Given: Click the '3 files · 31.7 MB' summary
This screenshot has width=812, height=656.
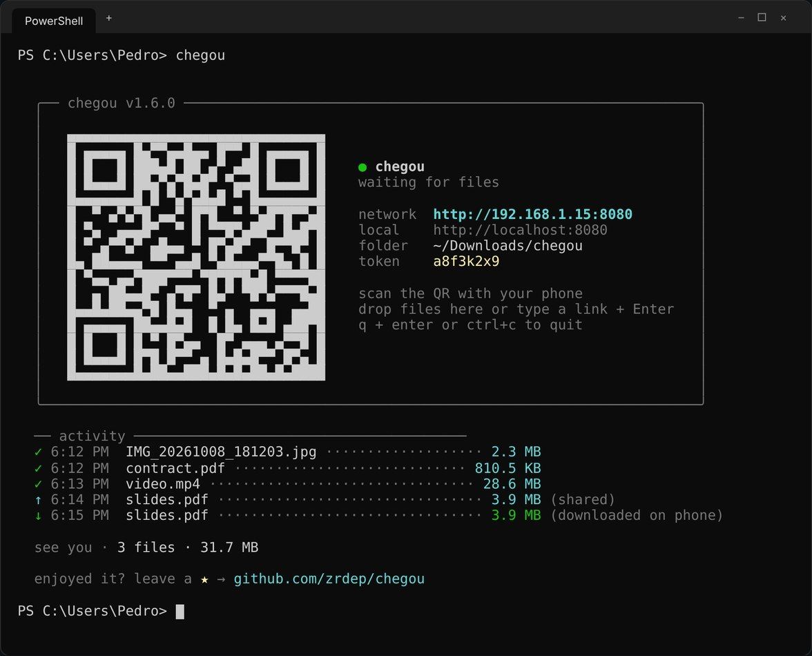Looking at the screenshot, I should [x=188, y=548].
